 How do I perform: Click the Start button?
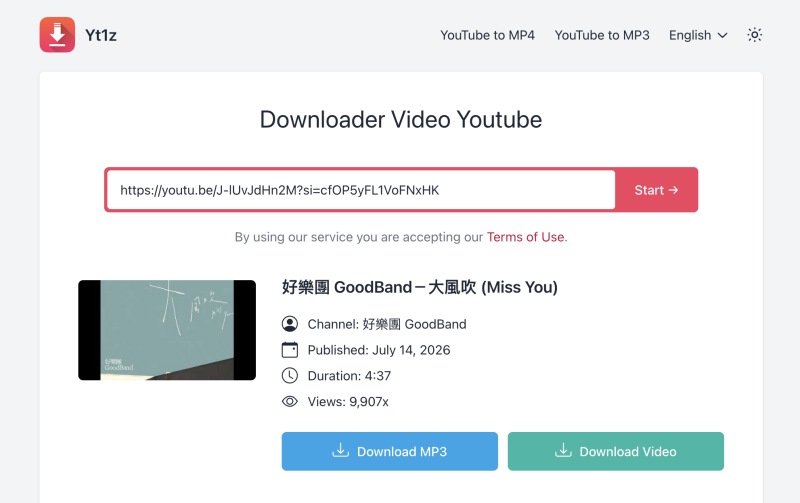click(x=656, y=190)
